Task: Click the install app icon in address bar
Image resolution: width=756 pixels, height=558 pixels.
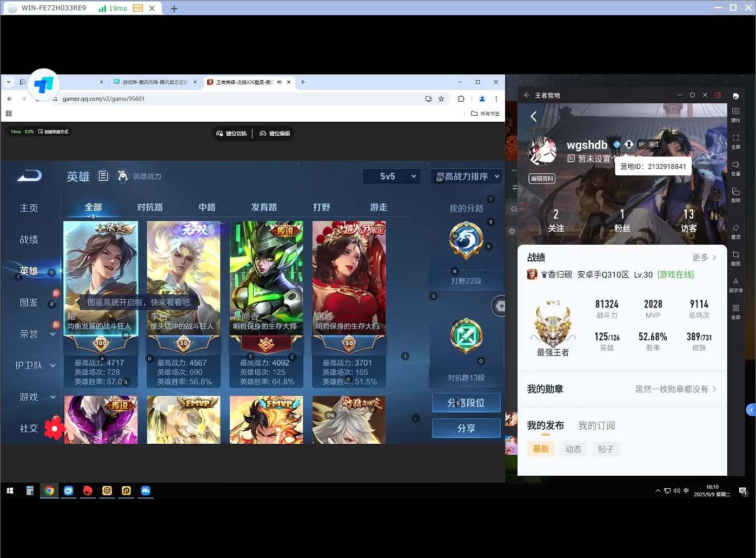Action: coord(428,99)
